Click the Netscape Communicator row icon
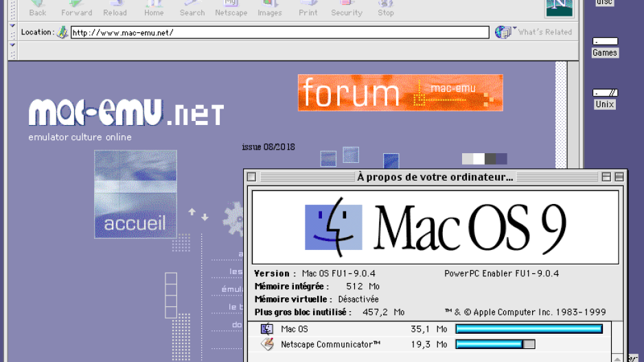This screenshot has height=362, width=644. pyautogui.click(x=267, y=344)
